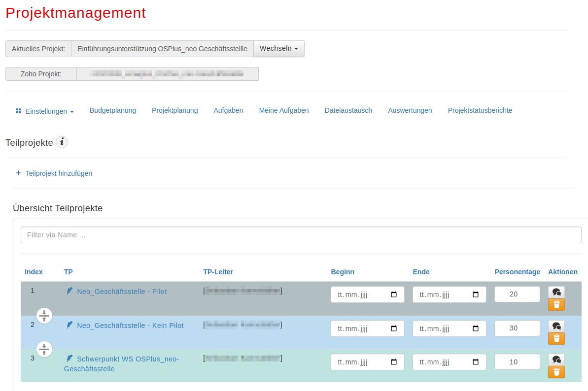This screenshot has width=588, height=391.
Task: Click the Zoho Projekt label
Action: click(x=41, y=74)
